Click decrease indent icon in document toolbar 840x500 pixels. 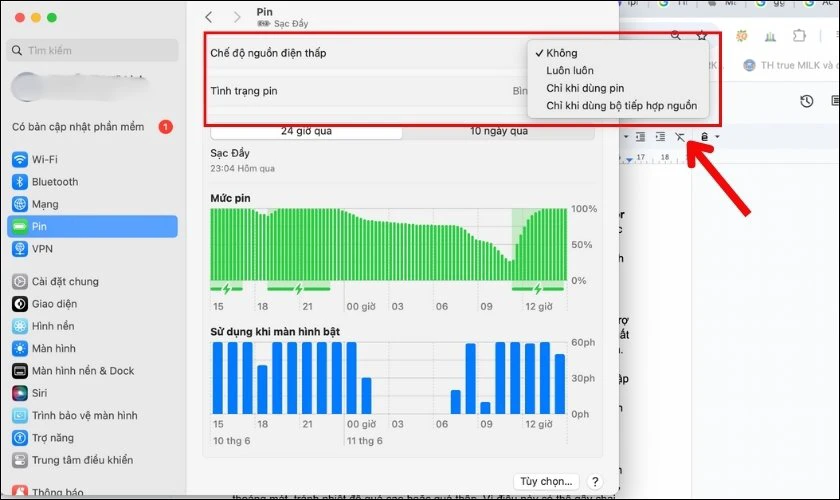(640, 137)
